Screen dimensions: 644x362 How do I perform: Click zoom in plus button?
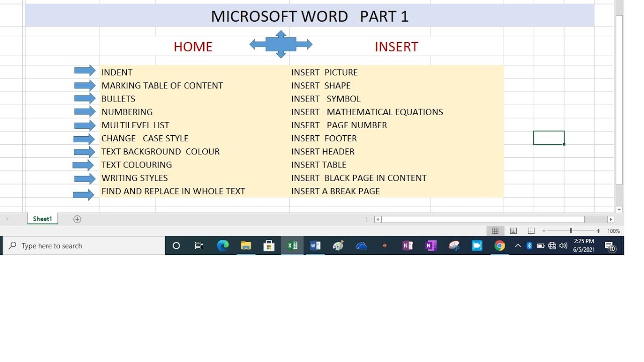pyautogui.click(x=598, y=231)
